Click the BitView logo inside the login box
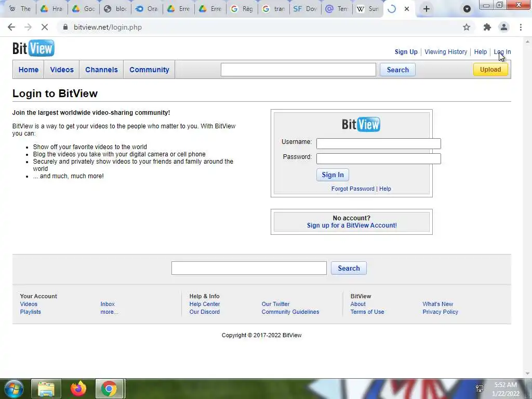The height and width of the screenshot is (399, 532). [x=361, y=124]
